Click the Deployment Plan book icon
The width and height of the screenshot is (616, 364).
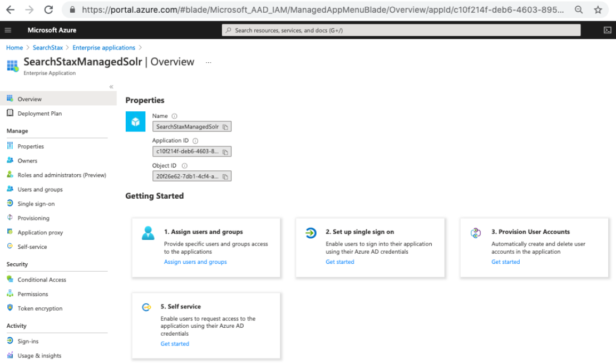tap(10, 113)
